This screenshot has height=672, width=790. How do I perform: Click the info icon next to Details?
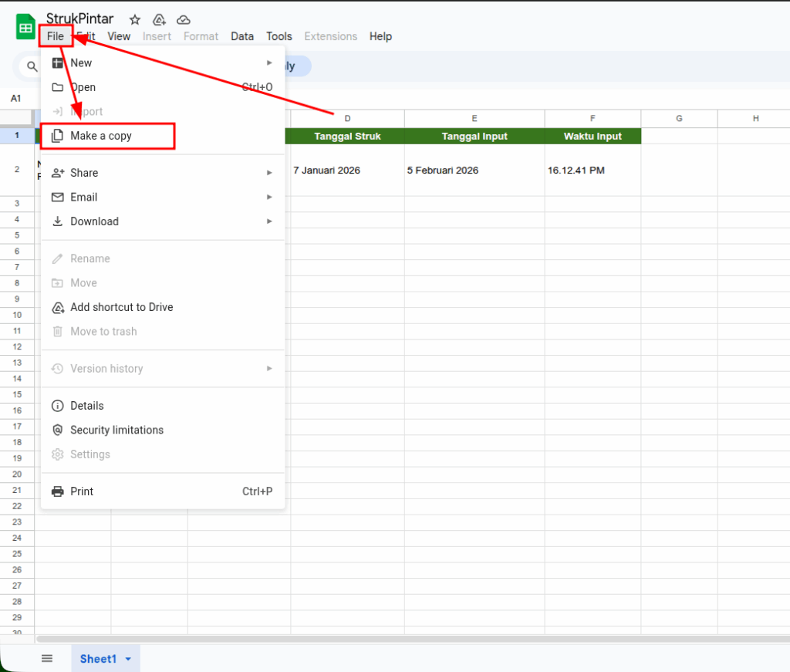pos(57,406)
